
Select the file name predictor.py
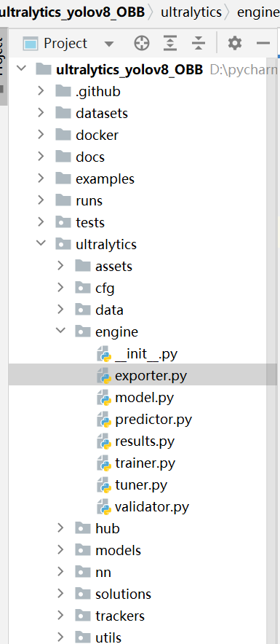pos(153,420)
